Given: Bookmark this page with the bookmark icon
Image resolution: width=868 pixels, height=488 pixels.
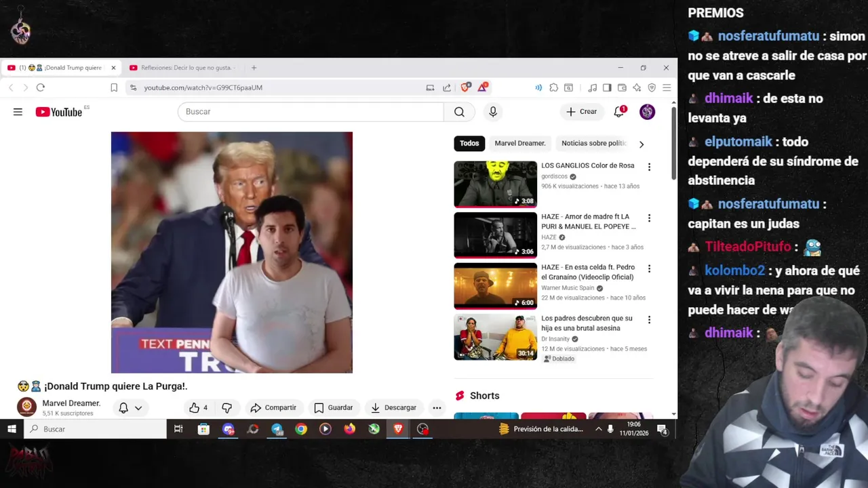Looking at the screenshot, I should [x=114, y=87].
